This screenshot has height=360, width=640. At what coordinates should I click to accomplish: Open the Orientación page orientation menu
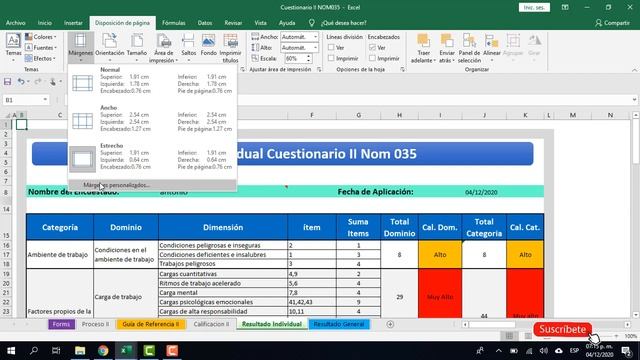pos(109,47)
